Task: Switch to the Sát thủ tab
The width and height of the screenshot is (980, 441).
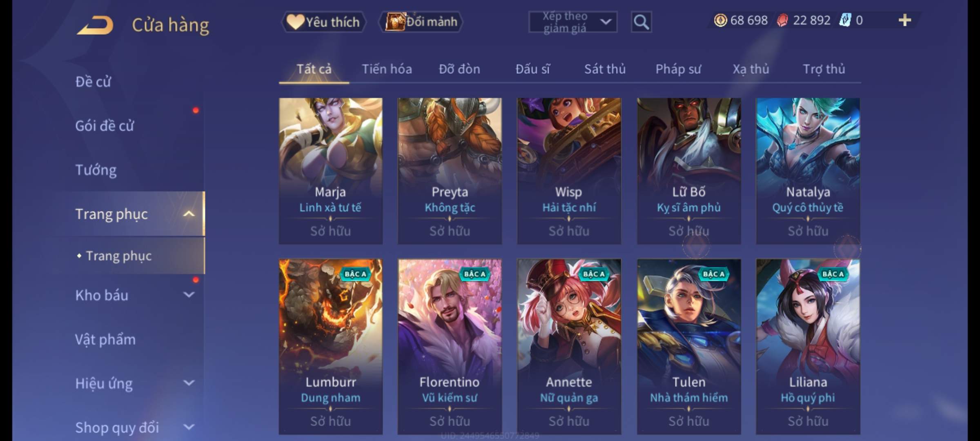Action: point(605,69)
